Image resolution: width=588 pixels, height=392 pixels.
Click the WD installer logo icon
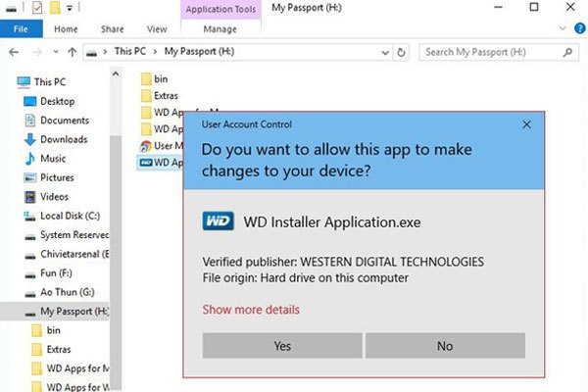(x=218, y=221)
